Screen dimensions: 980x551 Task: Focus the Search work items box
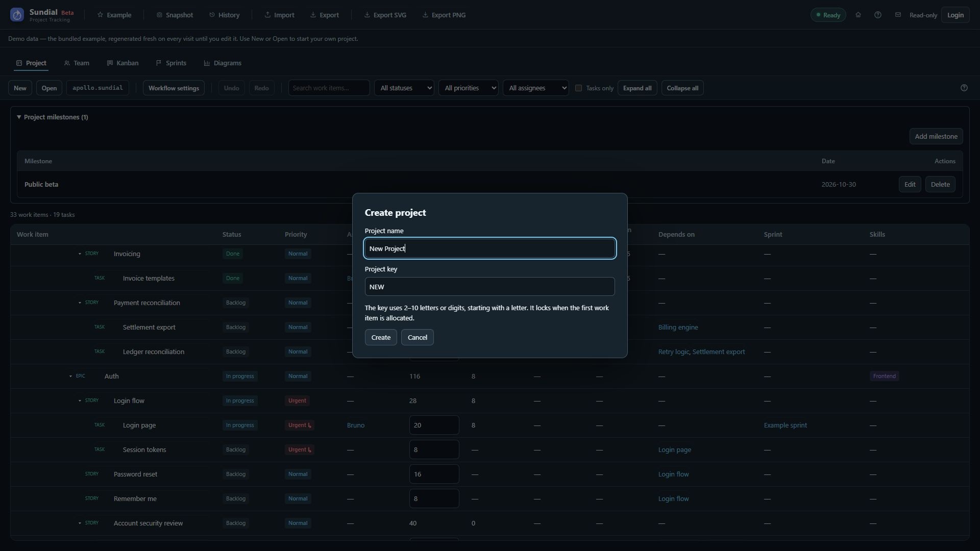coord(329,88)
